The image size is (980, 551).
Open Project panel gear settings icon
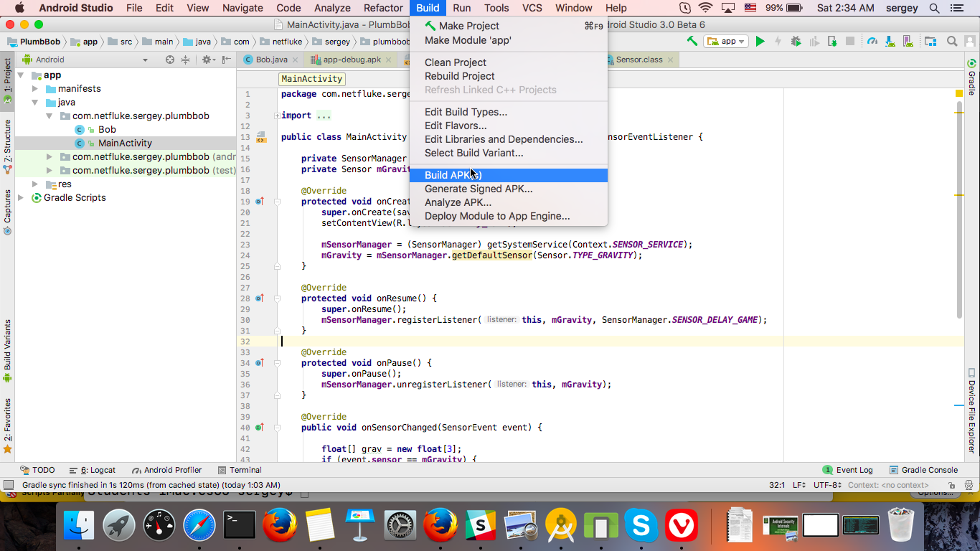(x=207, y=60)
